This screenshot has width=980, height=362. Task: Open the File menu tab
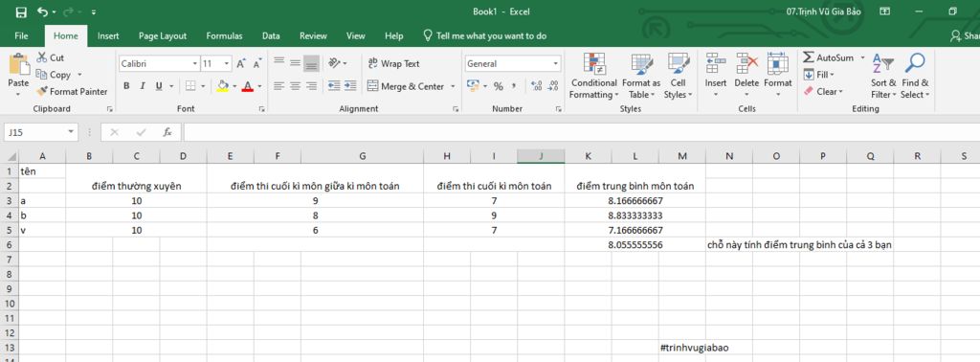21,35
